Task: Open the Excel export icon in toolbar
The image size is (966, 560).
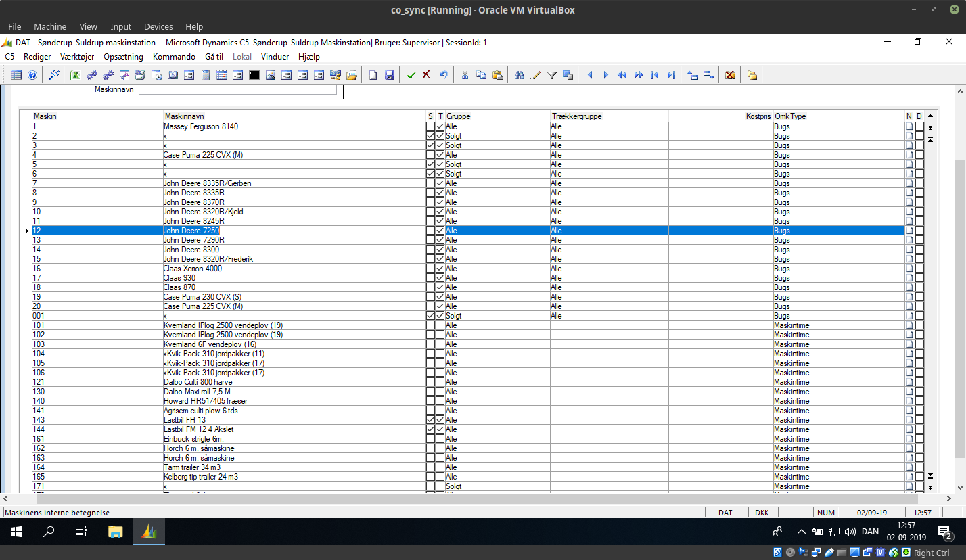Action: point(76,75)
